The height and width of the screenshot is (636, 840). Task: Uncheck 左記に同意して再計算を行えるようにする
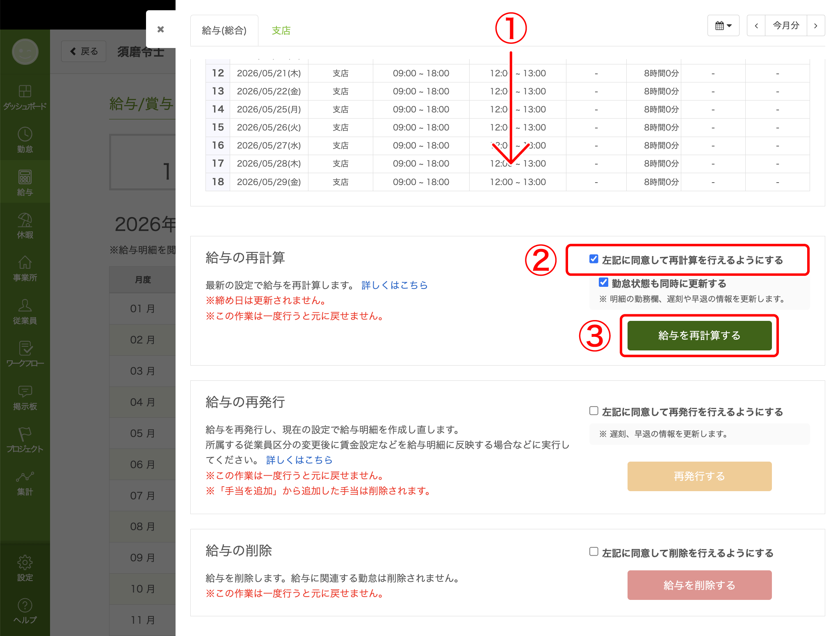[593, 259]
